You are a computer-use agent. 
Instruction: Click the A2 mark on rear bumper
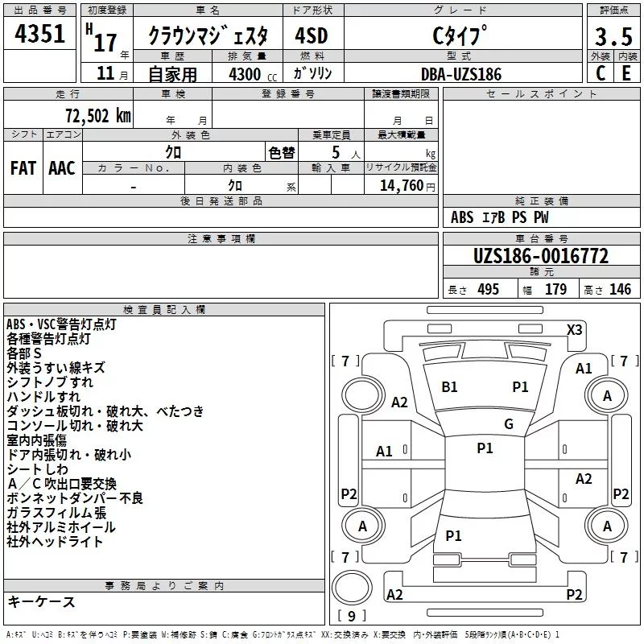(394, 594)
